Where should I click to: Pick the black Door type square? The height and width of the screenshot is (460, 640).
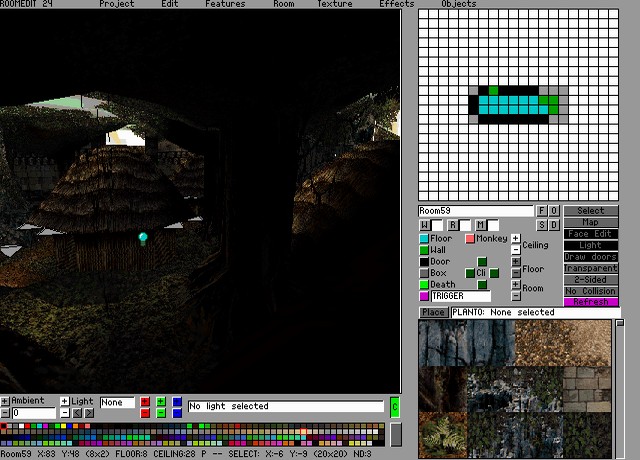click(x=424, y=262)
